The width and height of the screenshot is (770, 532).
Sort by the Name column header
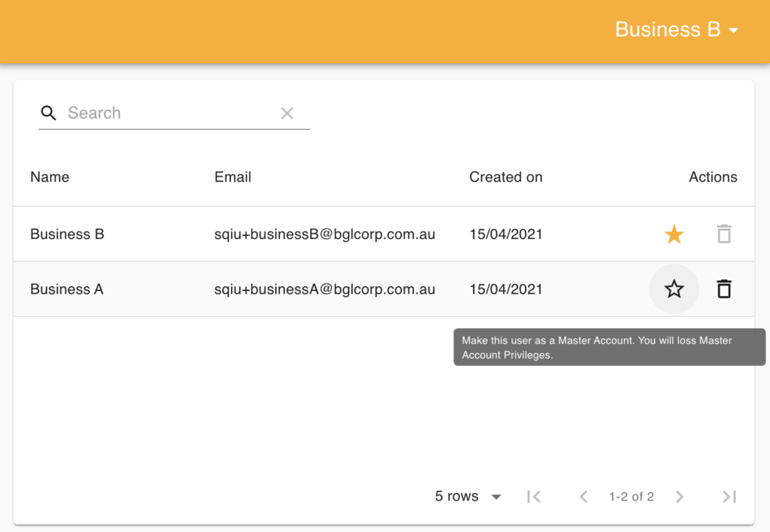(50, 177)
